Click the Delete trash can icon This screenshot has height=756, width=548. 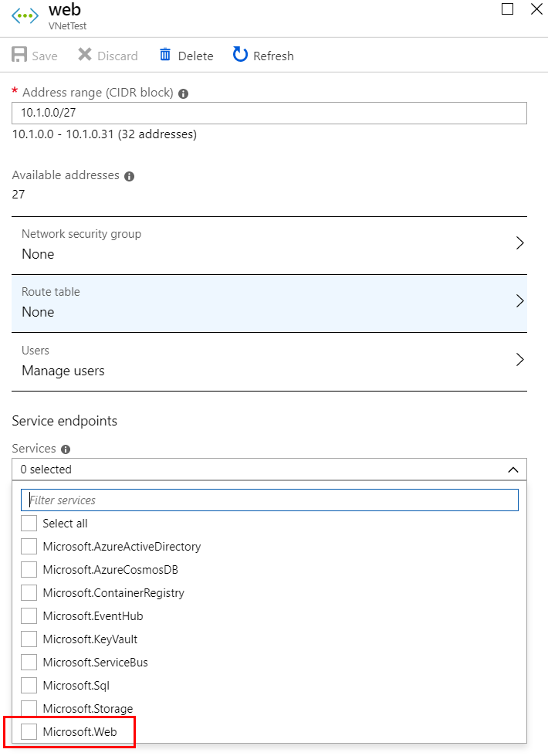(x=165, y=55)
